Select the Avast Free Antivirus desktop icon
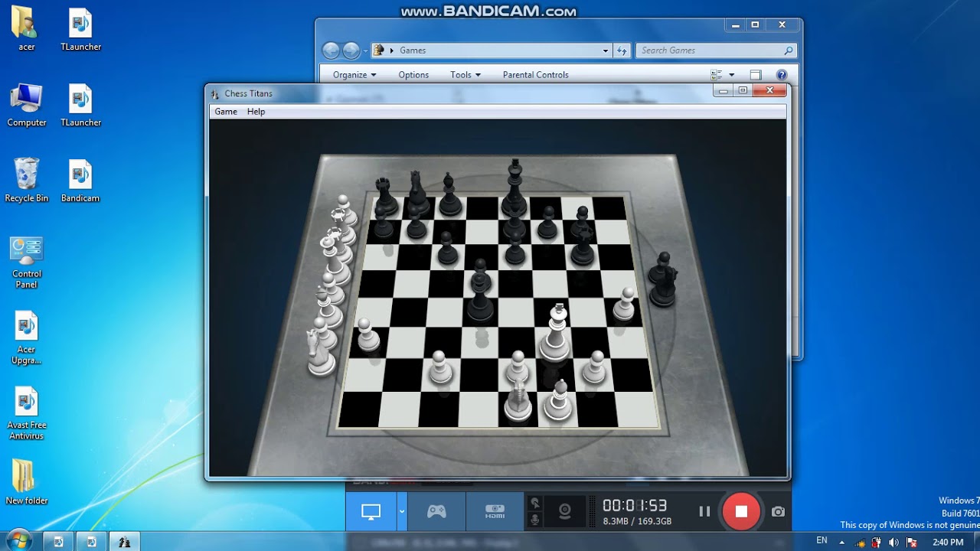This screenshot has width=980, height=551. point(26,413)
